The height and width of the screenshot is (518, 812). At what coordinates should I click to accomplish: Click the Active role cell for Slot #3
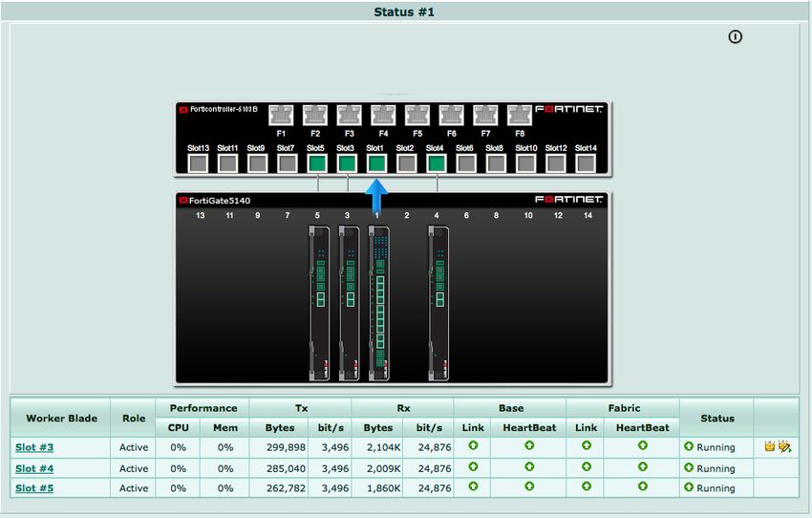134,447
